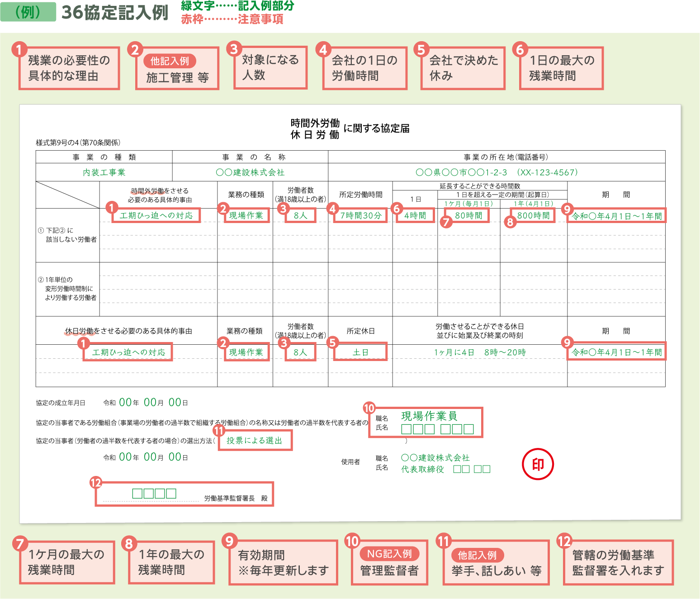Click header 労働させることができる休日並びに始業及び終業の時刻
The width and height of the screenshot is (700, 599).
480,331
